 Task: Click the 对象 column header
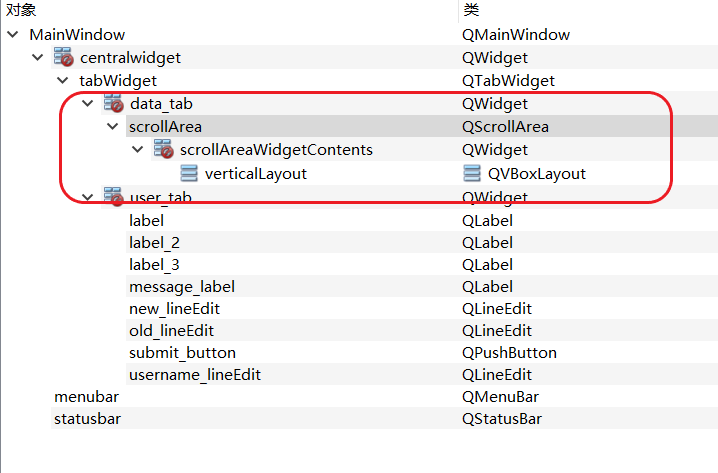coord(22,10)
